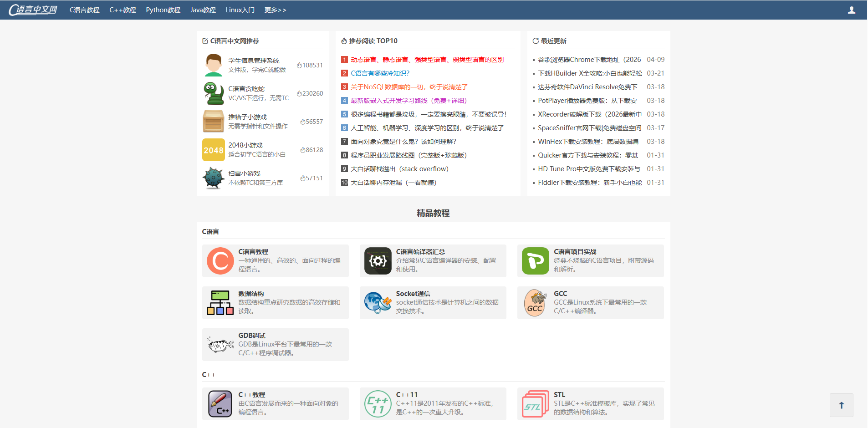Viewport: 868px width, 428px height.
Task: Open the Python教程 menu item
Action: [x=163, y=10]
